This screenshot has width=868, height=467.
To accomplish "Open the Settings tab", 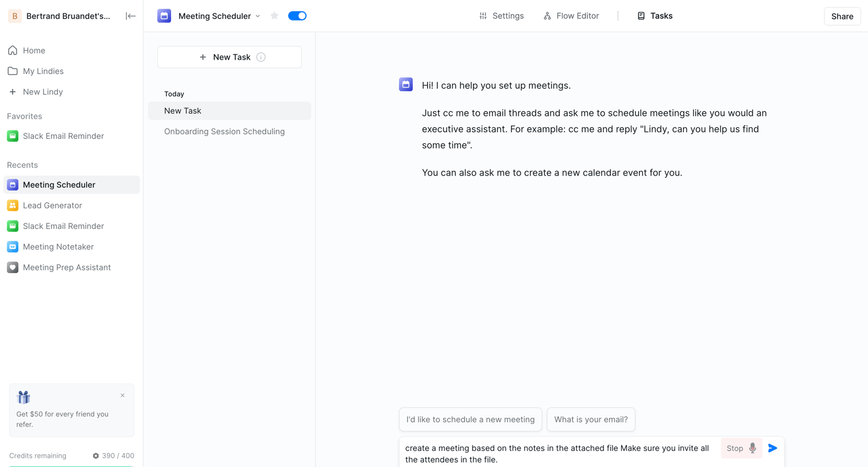I will pos(501,16).
